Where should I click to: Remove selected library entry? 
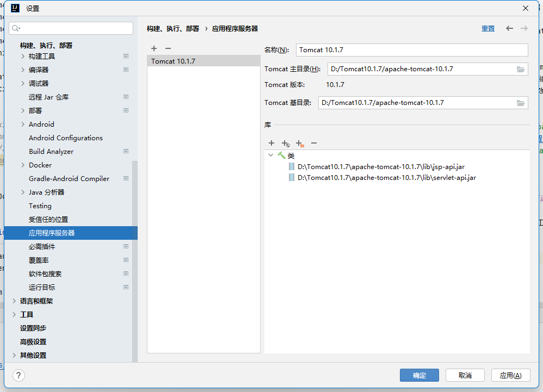click(314, 143)
